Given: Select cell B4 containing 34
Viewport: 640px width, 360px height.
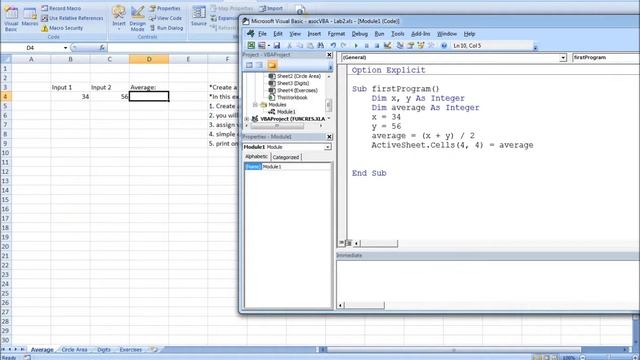Looking at the screenshot, I should click(70, 96).
